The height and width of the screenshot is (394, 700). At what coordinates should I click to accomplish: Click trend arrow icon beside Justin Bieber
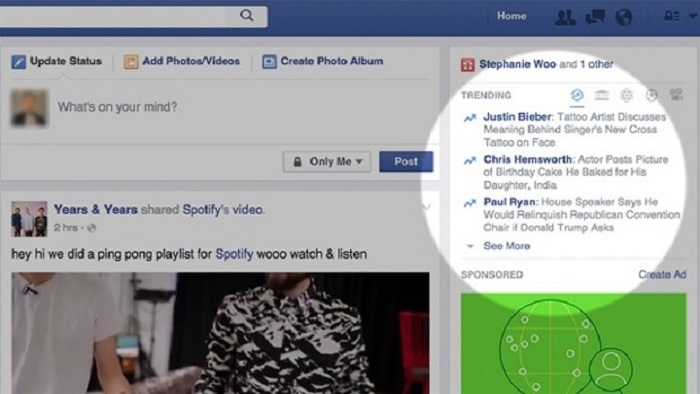point(470,118)
